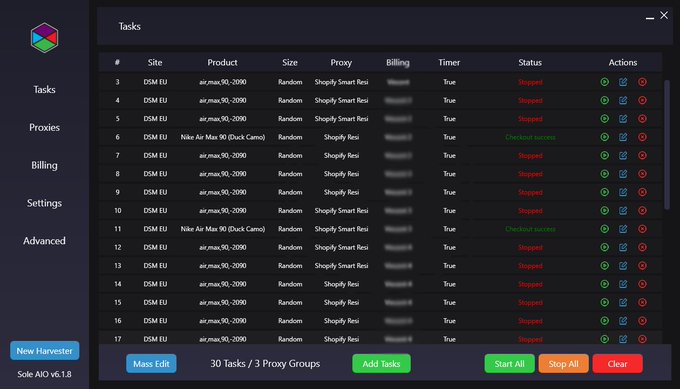Edit task 12 using the pencil icon
Screen dimensions: 680x389
click(623, 247)
